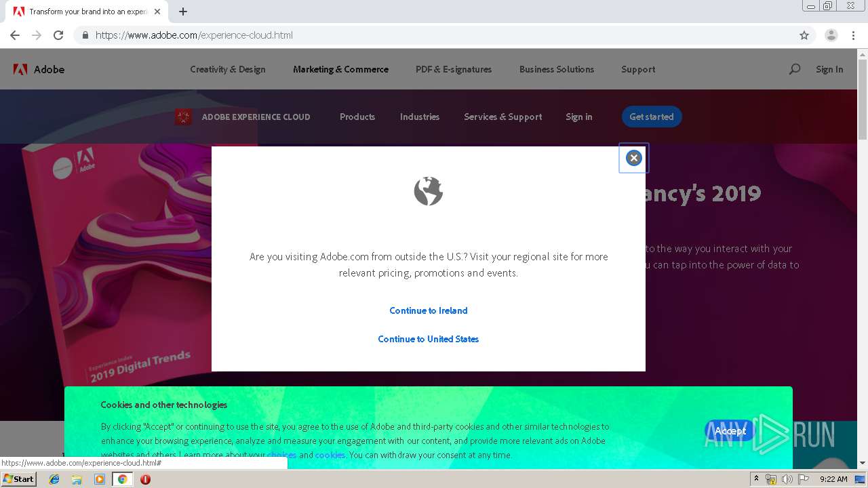
Task: Click the address bar URL
Action: click(x=194, y=35)
